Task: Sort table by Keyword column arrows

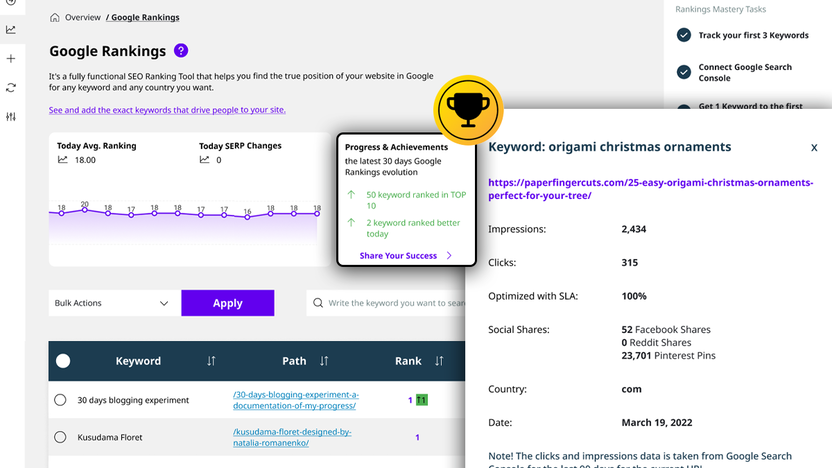Action: coord(211,361)
